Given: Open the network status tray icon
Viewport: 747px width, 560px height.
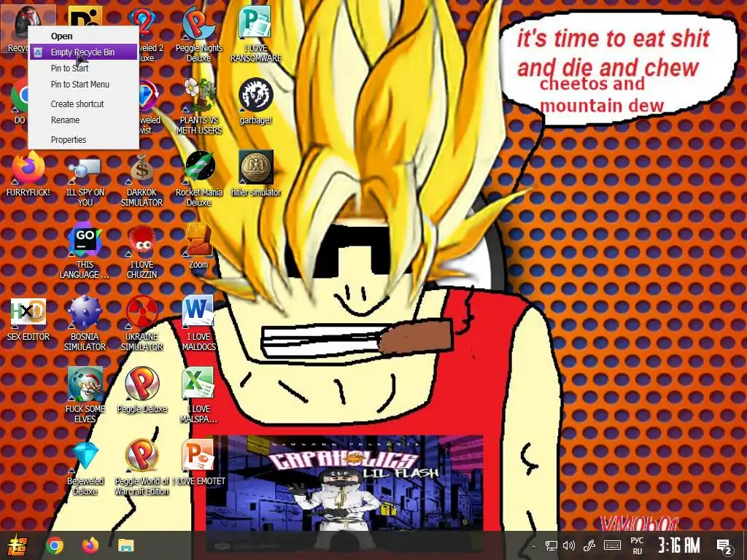Looking at the screenshot, I should coord(551,545).
